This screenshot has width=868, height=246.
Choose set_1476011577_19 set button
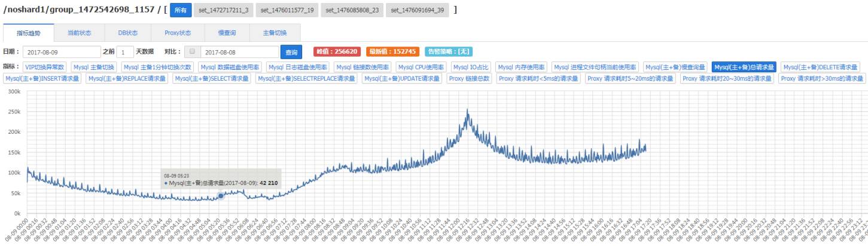(288, 11)
